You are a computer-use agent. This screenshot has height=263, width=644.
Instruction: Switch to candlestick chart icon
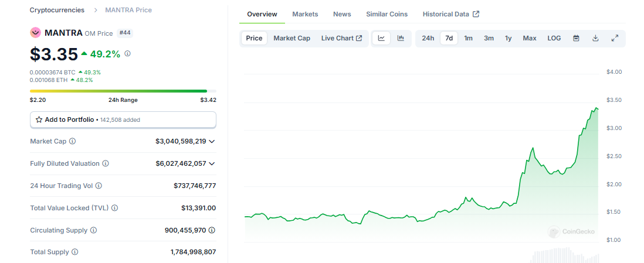point(401,38)
